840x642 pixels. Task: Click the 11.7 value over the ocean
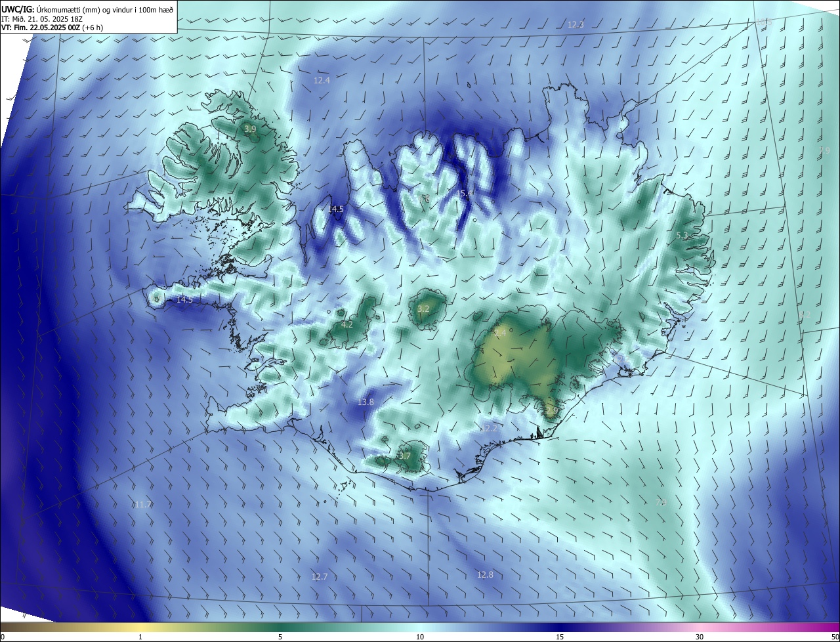(x=143, y=504)
